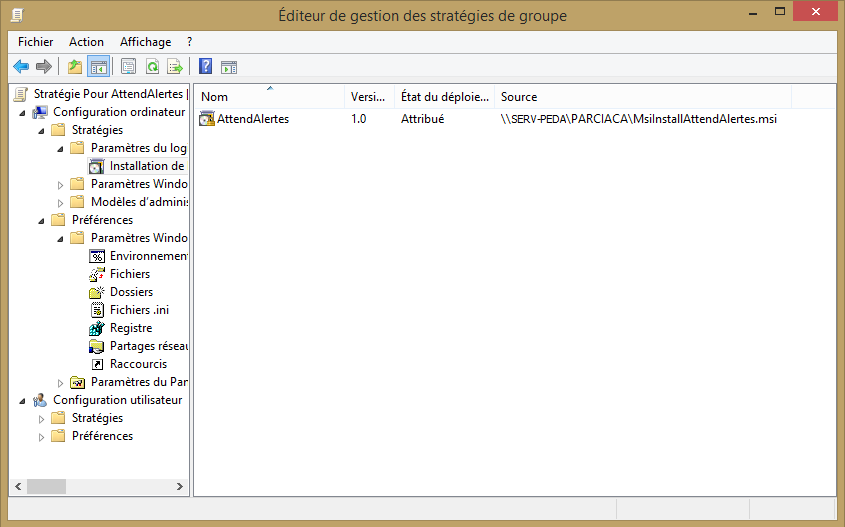
Task: Select the Partages réseau tree item
Action: (148, 346)
